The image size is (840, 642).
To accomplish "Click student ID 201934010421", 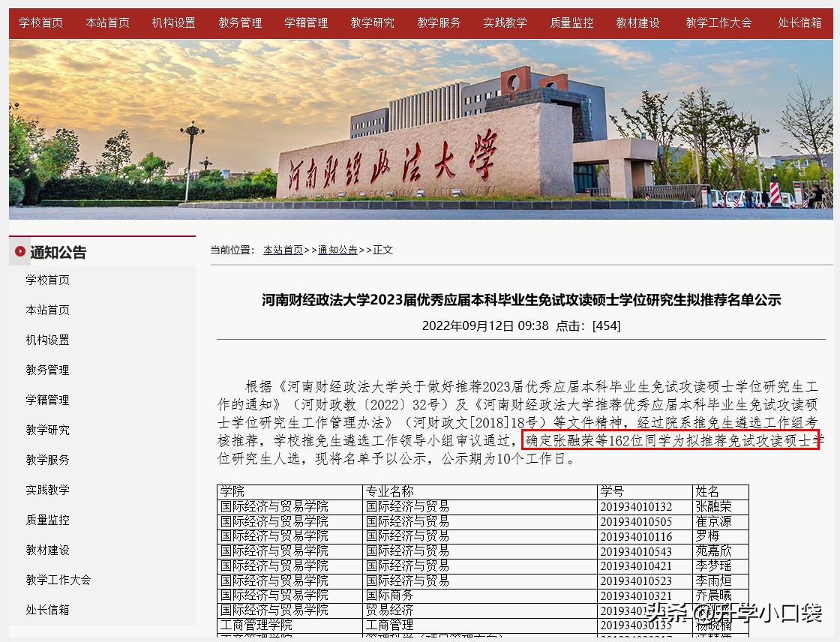I will click(636, 566).
